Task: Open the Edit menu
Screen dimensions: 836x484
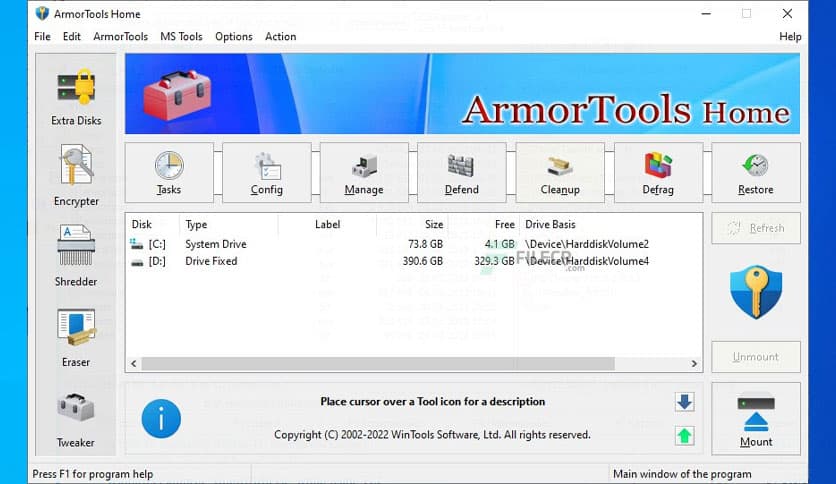Action: 71,36
